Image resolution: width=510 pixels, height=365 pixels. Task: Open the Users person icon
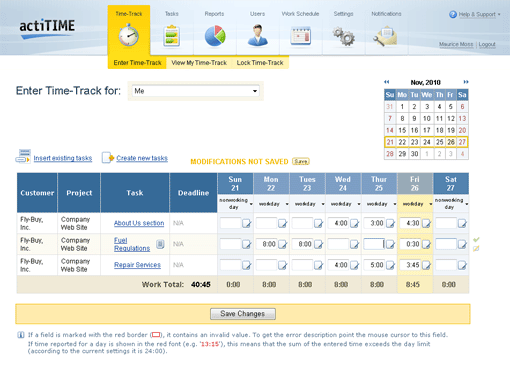click(257, 35)
